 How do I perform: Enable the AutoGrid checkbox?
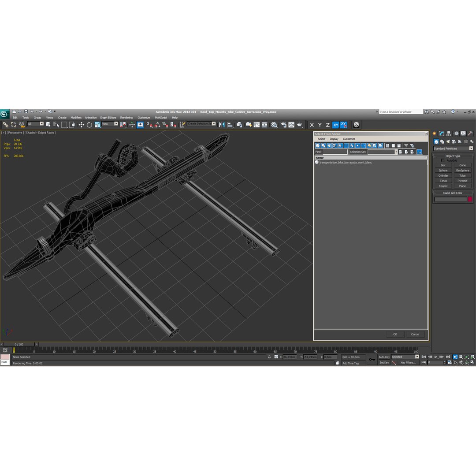(443, 160)
